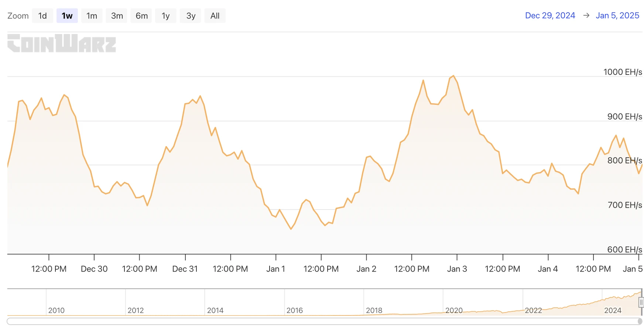Screen dimensions: 644x335
Task: Click the arrow between the two dates
Action: coord(586,15)
